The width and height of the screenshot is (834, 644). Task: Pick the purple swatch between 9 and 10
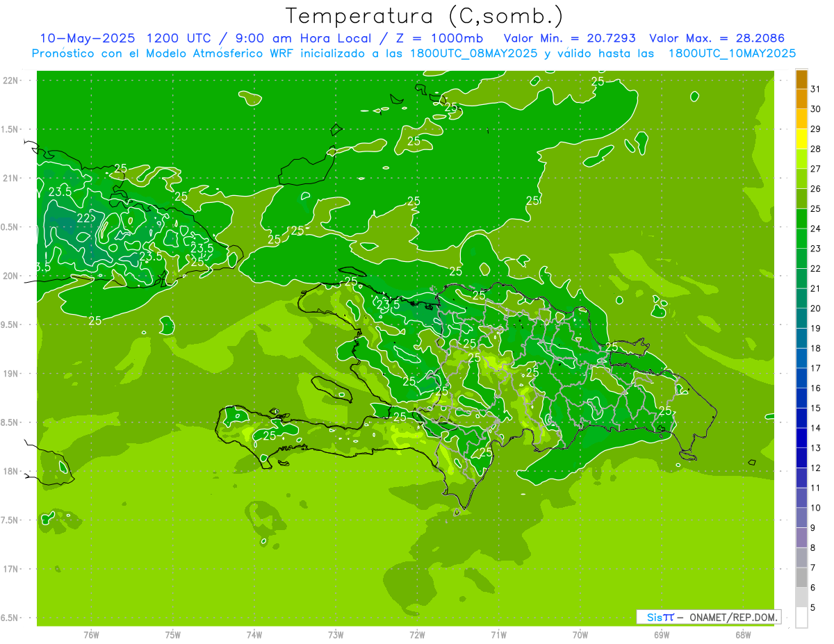[801, 518]
